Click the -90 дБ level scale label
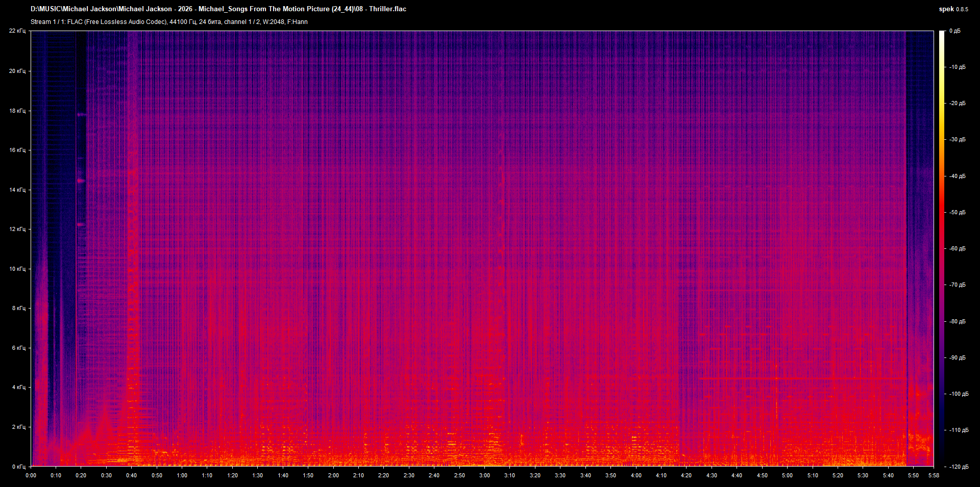 957,357
